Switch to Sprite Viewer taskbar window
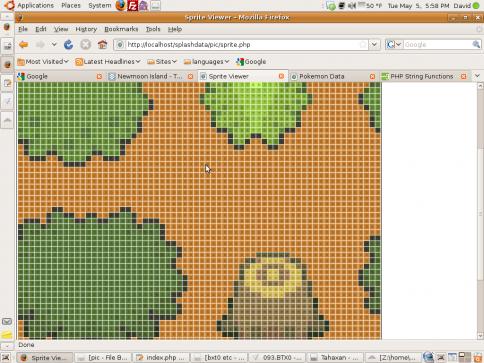The image size is (484, 363). pos(45,358)
